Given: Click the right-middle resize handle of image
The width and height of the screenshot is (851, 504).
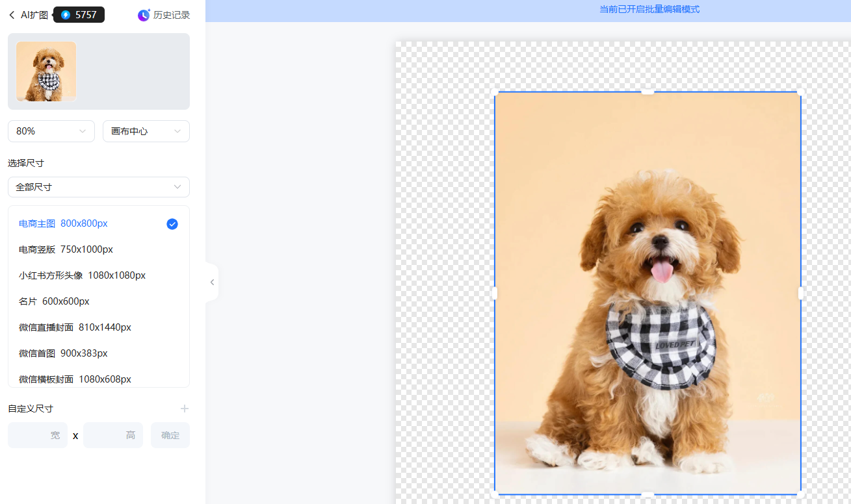Looking at the screenshot, I should point(801,293).
